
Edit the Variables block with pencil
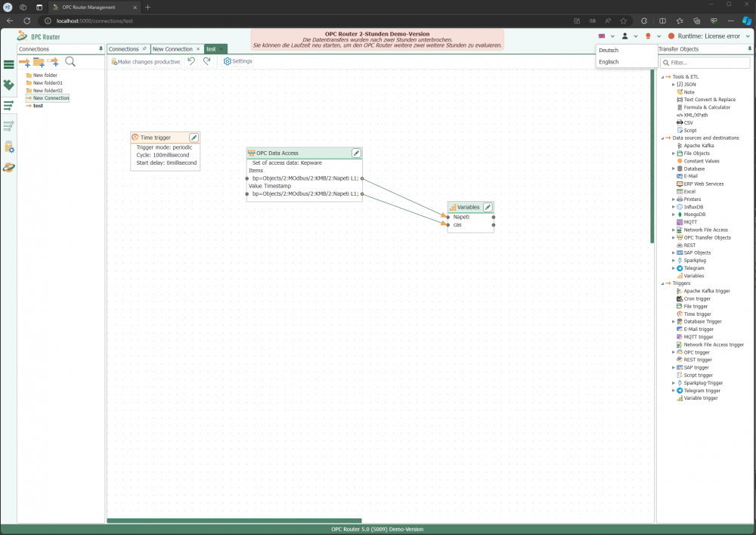(x=488, y=207)
